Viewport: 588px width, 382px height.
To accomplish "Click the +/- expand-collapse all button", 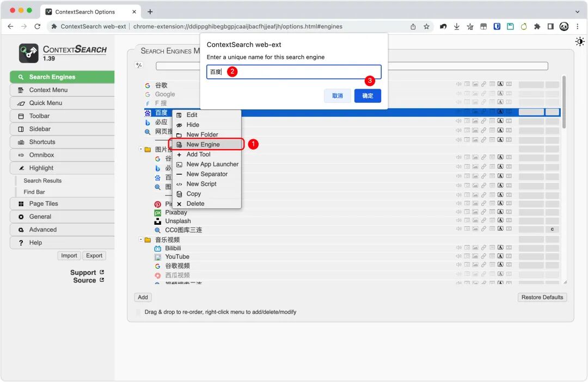I will tap(139, 65).
